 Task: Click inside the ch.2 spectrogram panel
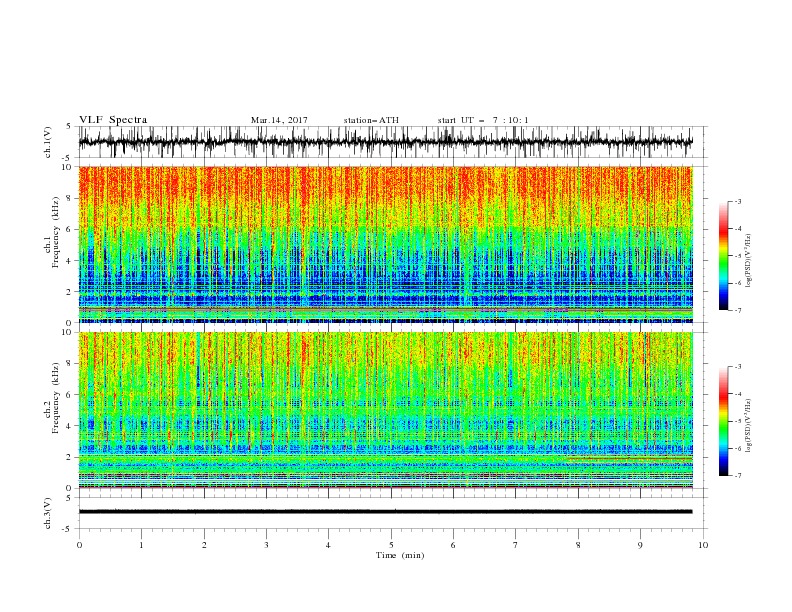[385, 410]
